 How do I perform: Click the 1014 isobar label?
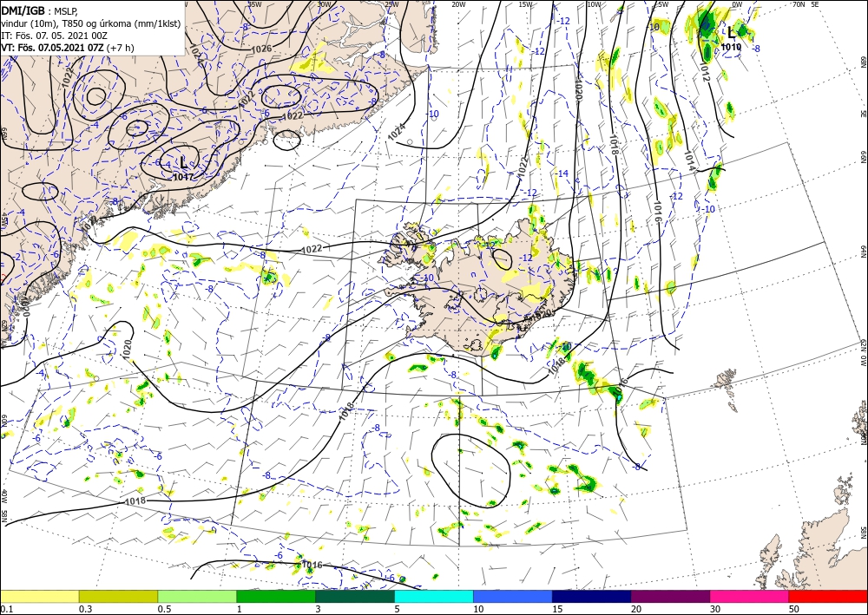689,161
